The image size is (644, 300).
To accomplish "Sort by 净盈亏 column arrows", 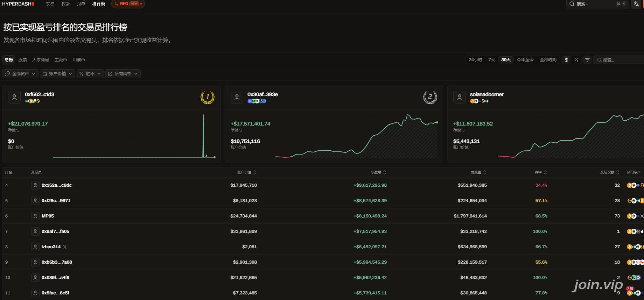I will coord(385,172).
